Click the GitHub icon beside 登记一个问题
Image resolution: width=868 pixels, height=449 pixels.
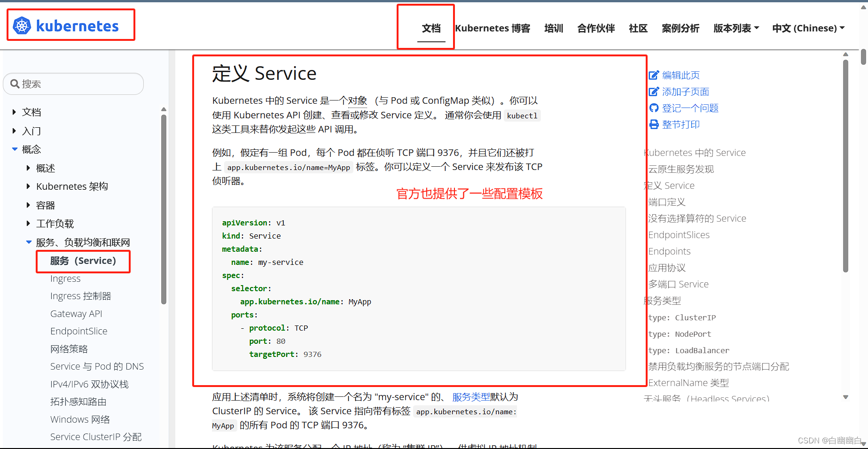pyautogui.click(x=654, y=108)
